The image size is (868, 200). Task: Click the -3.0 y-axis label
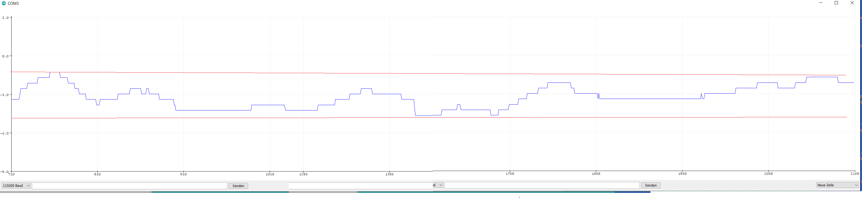[4, 95]
